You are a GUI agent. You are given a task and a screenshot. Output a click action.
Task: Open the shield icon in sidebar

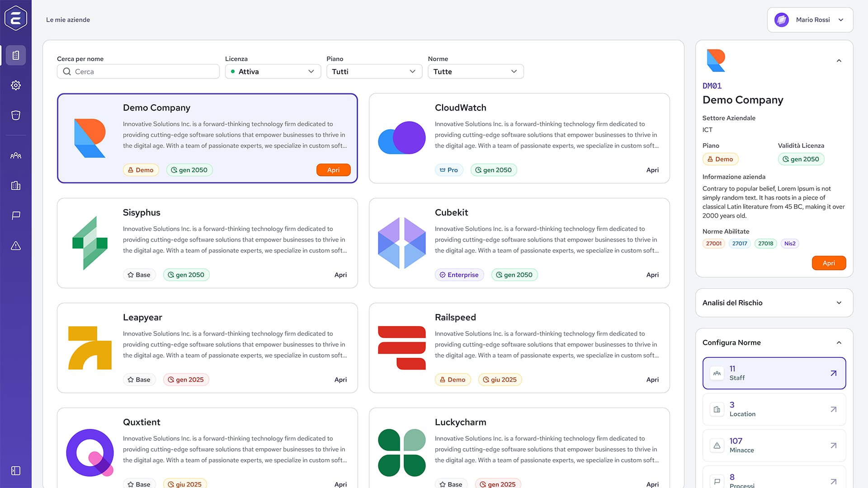[x=16, y=115]
